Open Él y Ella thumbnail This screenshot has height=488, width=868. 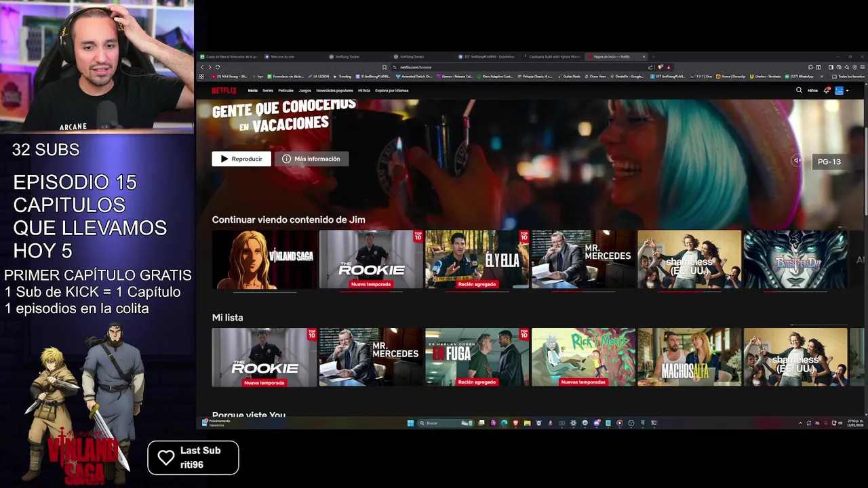click(477, 260)
